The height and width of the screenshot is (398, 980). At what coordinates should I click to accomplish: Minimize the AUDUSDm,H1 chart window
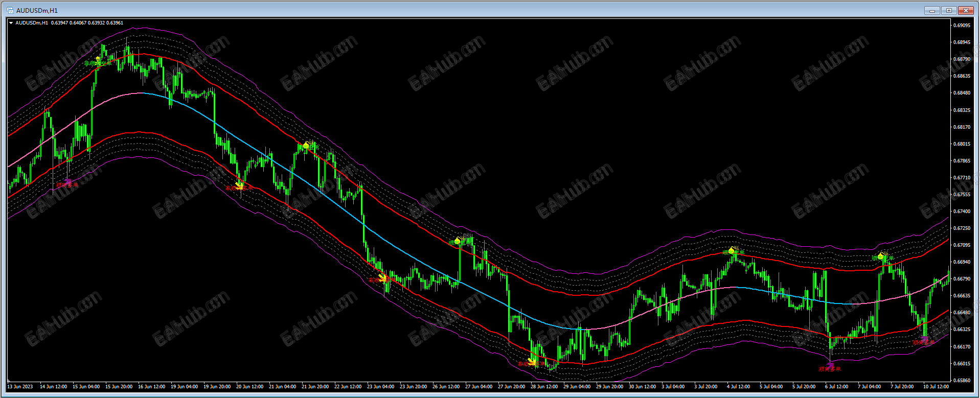pyautogui.click(x=932, y=10)
